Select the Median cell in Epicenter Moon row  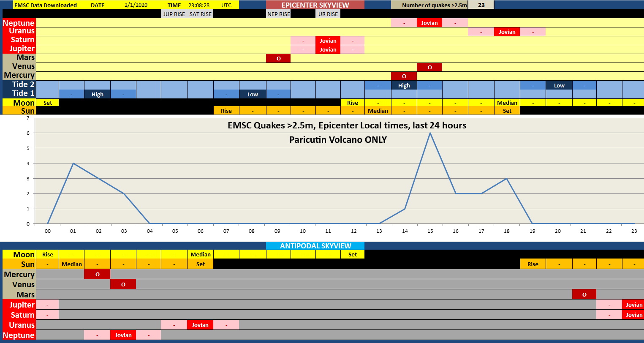[x=507, y=103]
